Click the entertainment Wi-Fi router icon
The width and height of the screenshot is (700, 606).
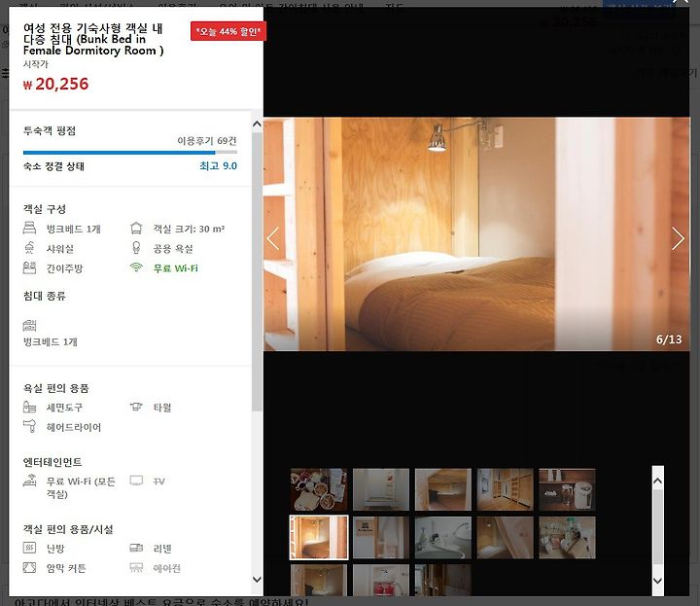click(x=29, y=481)
